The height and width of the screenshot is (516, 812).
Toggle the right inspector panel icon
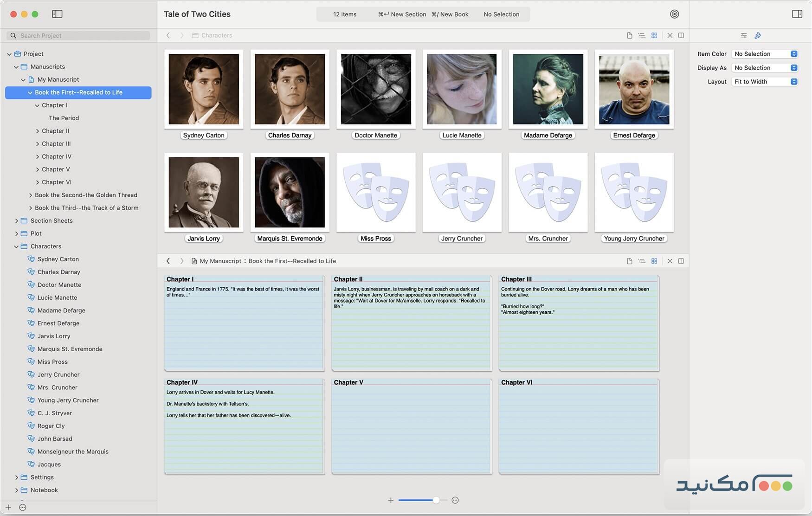(x=797, y=14)
